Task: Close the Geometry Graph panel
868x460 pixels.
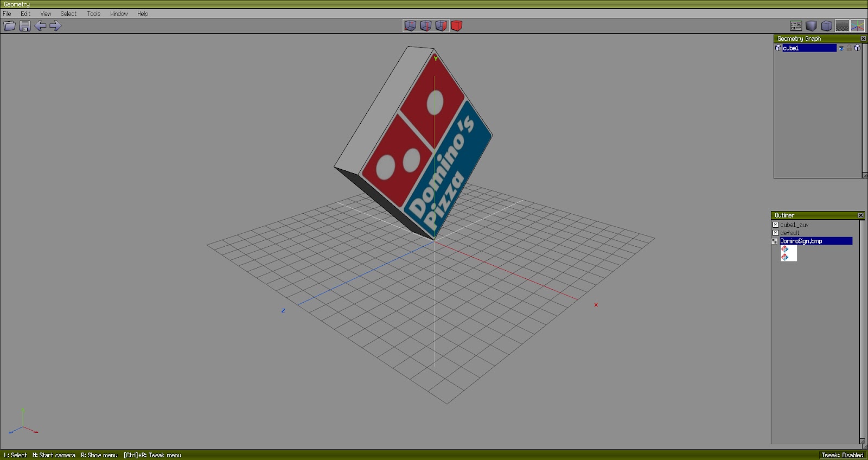Action: [x=863, y=39]
